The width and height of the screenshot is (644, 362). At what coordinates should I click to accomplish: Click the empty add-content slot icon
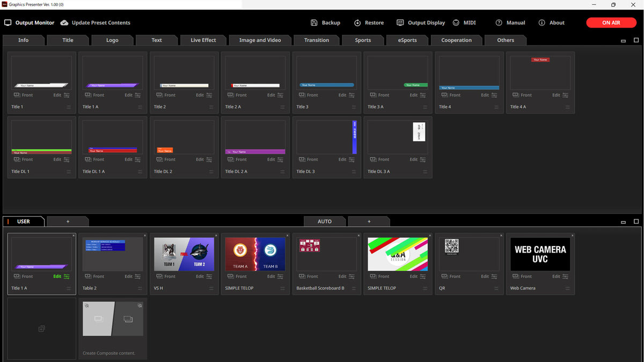coord(41,329)
